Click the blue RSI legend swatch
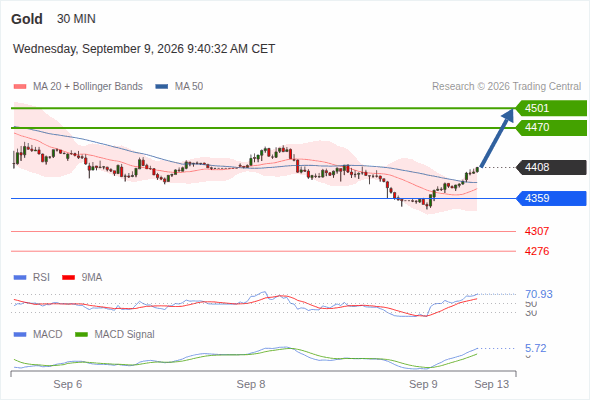 click(20, 278)
